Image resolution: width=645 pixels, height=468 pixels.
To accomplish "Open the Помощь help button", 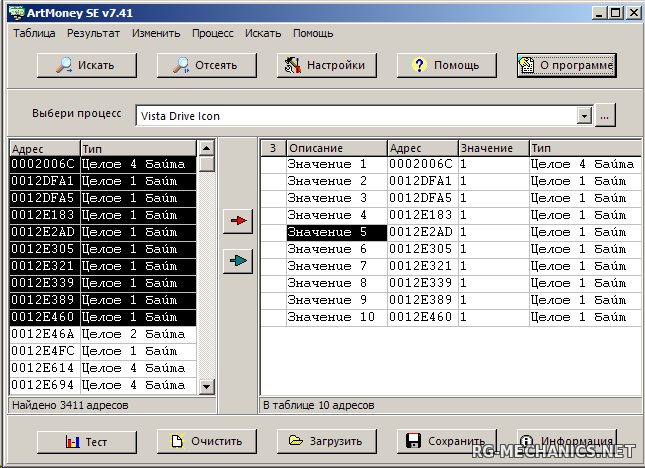I will [446, 66].
